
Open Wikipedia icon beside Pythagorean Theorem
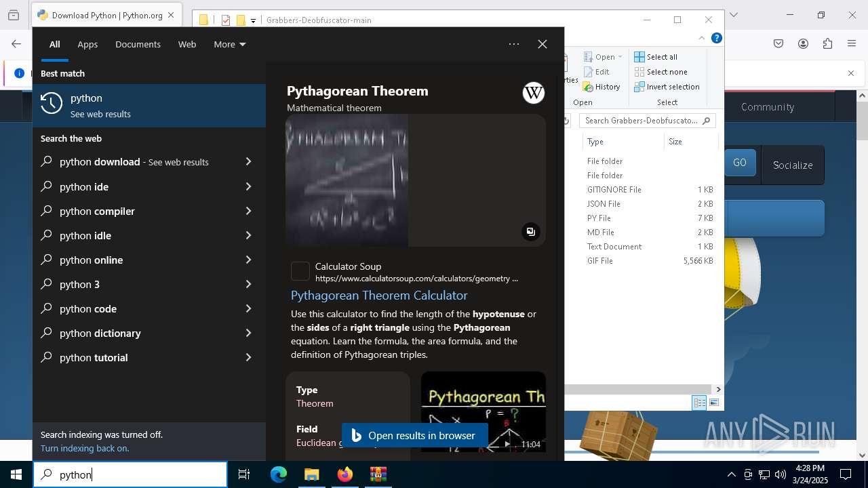point(534,93)
